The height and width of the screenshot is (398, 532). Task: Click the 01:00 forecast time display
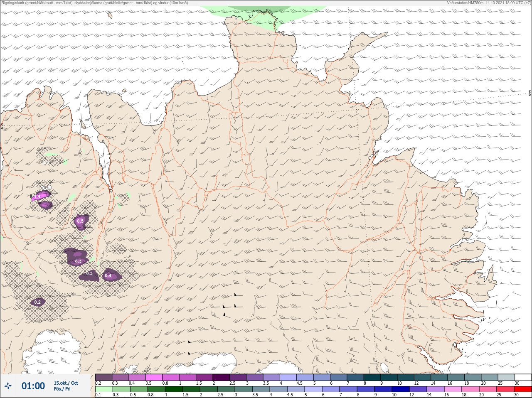click(x=33, y=386)
